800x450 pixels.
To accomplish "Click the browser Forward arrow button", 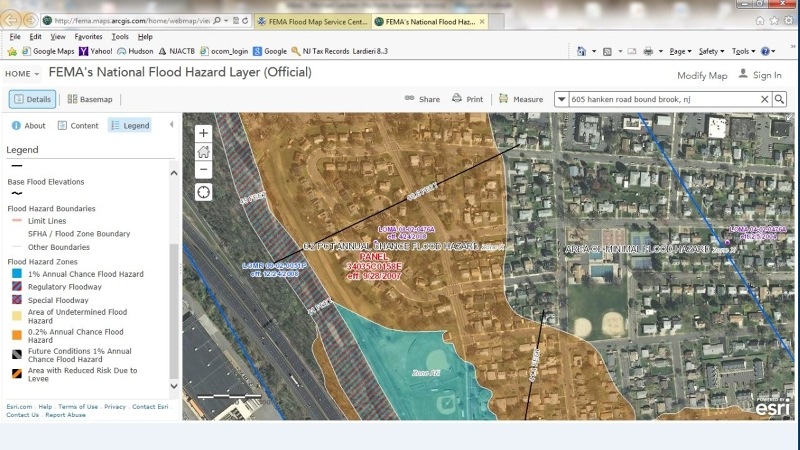I will click(30, 20).
